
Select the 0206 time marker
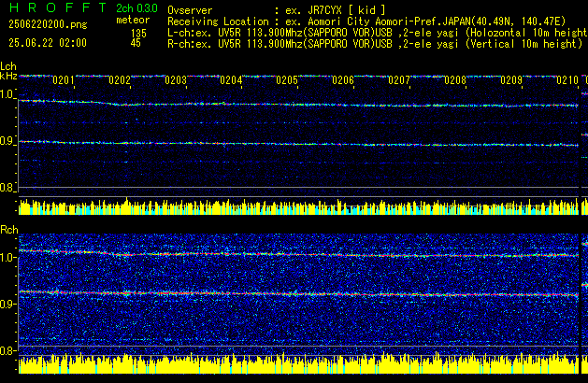click(343, 80)
